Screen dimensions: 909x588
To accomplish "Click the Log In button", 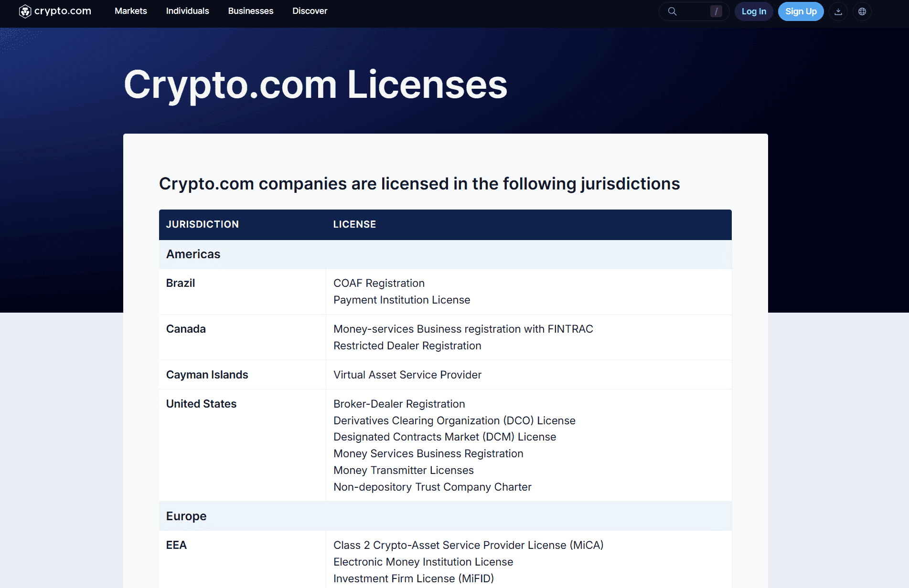I will tap(754, 11).
